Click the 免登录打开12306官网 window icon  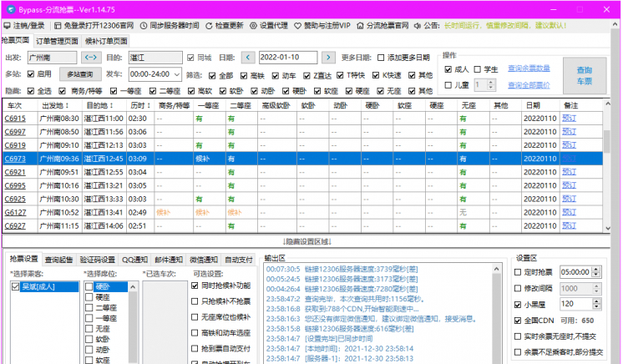(x=58, y=26)
